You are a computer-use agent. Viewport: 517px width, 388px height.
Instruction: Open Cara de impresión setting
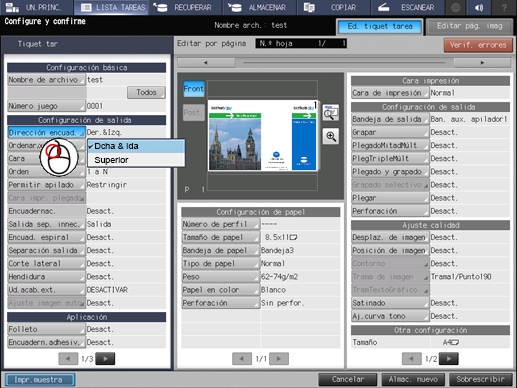pos(390,93)
